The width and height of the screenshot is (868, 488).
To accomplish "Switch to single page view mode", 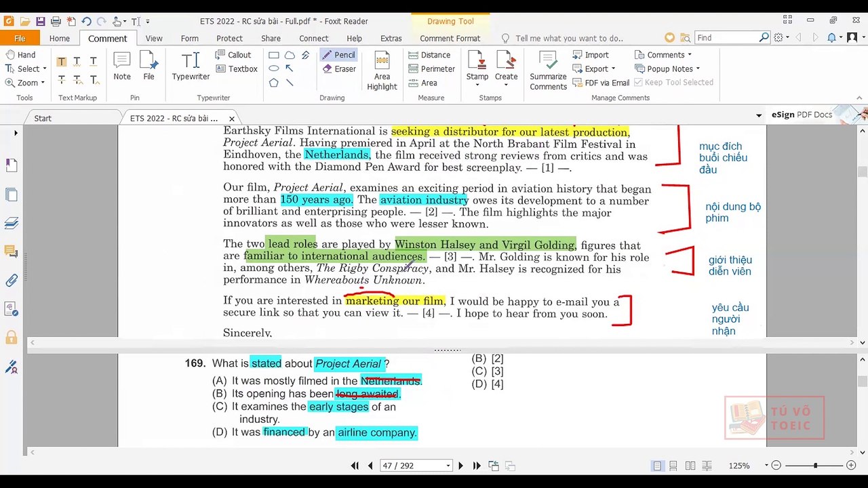I will (x=657, y=466).
